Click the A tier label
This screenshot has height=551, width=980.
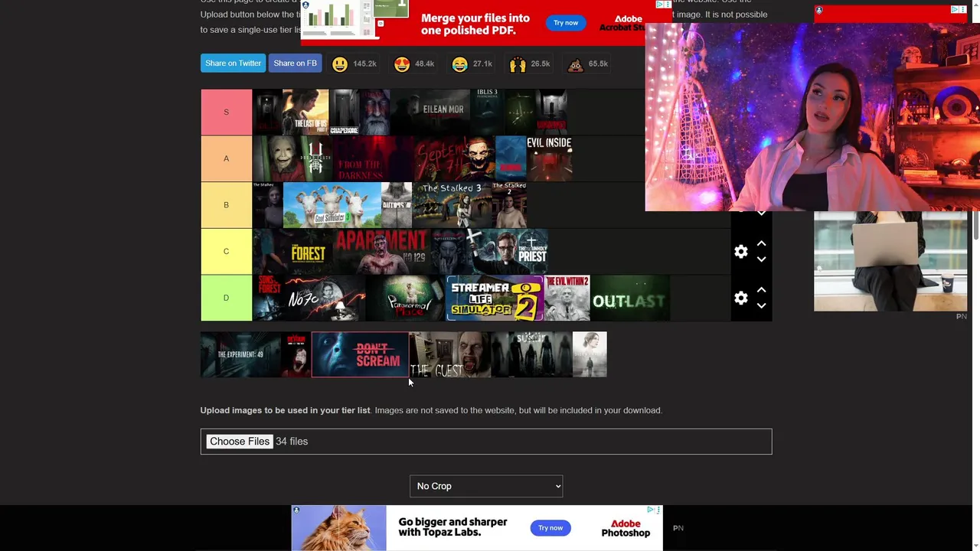click(226, 158)
